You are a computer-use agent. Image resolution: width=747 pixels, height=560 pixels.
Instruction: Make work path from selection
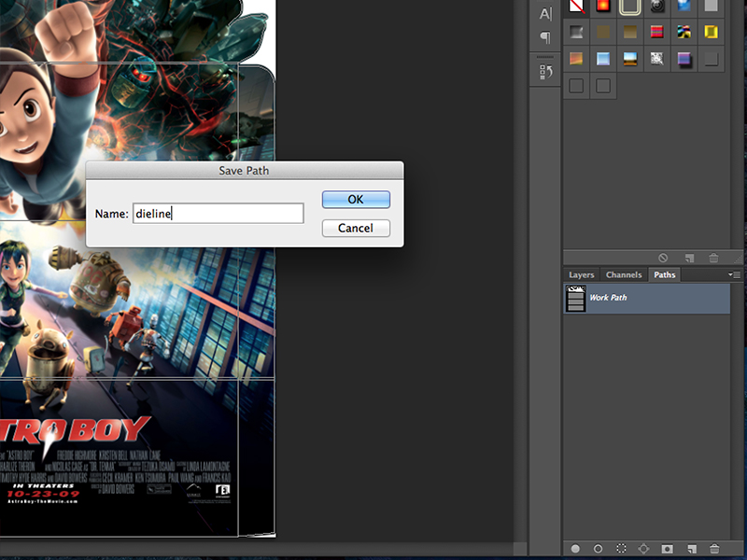pyautogui.click(x=643, y=549)
